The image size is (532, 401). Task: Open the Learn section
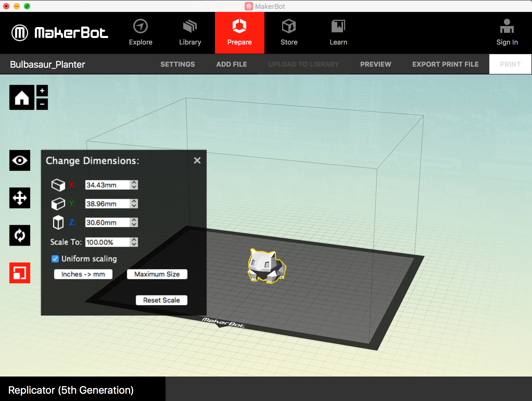coord(338,33)
